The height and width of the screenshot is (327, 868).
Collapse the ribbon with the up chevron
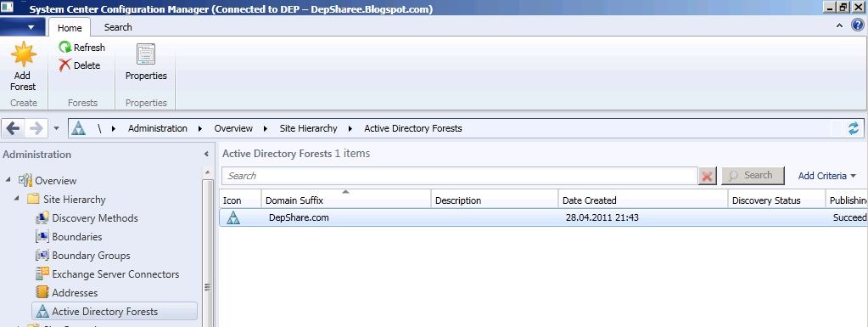click(x=839, y=25)
